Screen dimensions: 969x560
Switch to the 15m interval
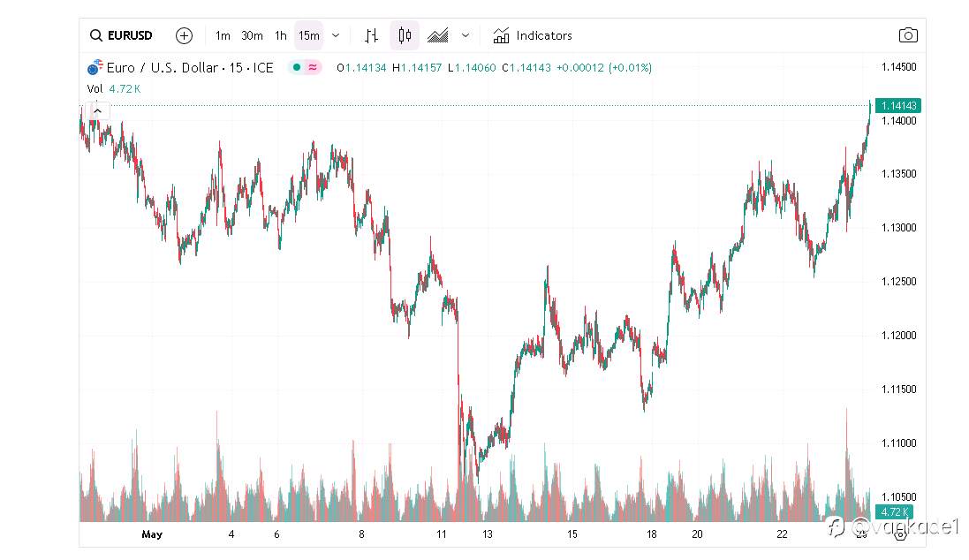(x=308, y=36)
